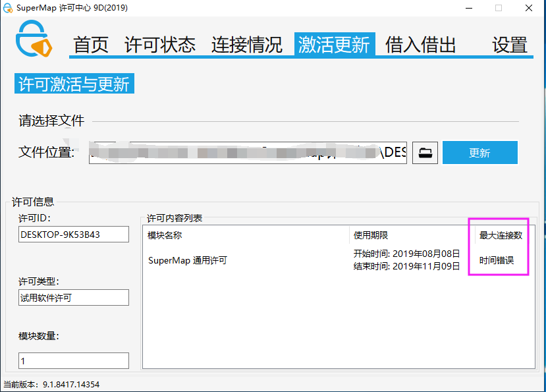Switch to 许可状态 tab
This screenshot has height=392, width=546.
click(x=160, y=45)
